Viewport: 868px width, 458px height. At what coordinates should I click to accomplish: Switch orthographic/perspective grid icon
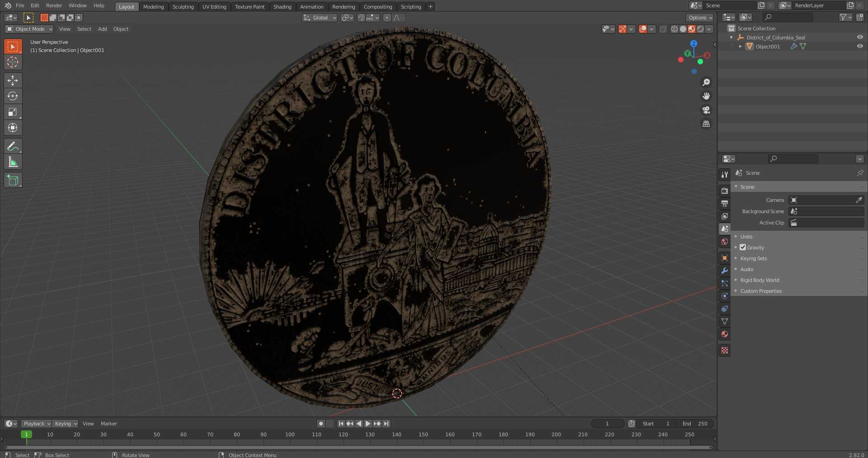(706, 124)
